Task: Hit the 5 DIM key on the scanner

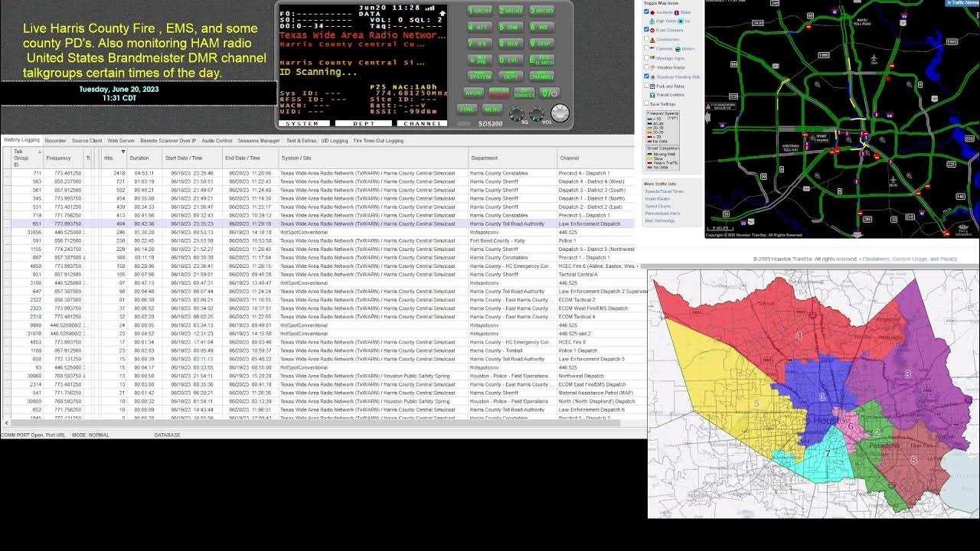Action: pos(511,27)
